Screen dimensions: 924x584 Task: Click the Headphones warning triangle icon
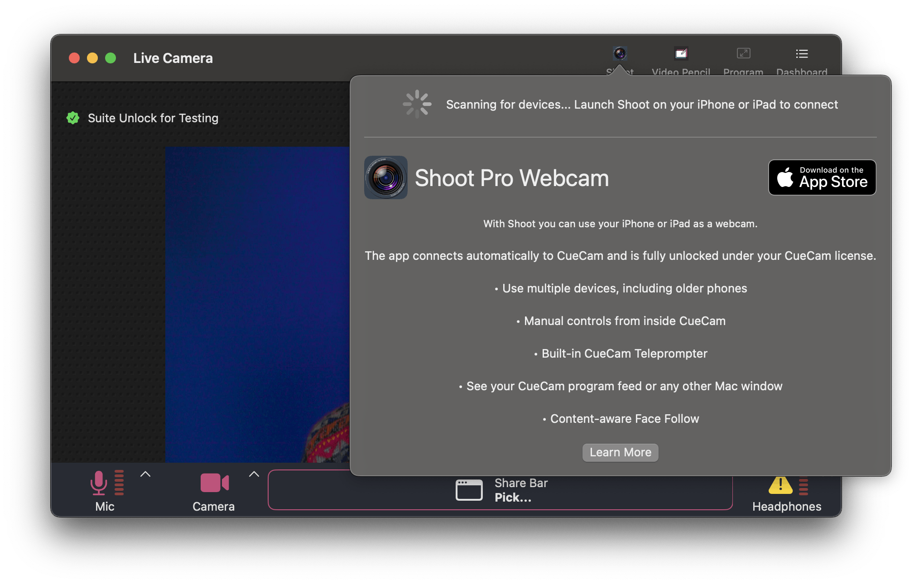tap(780, 485)
